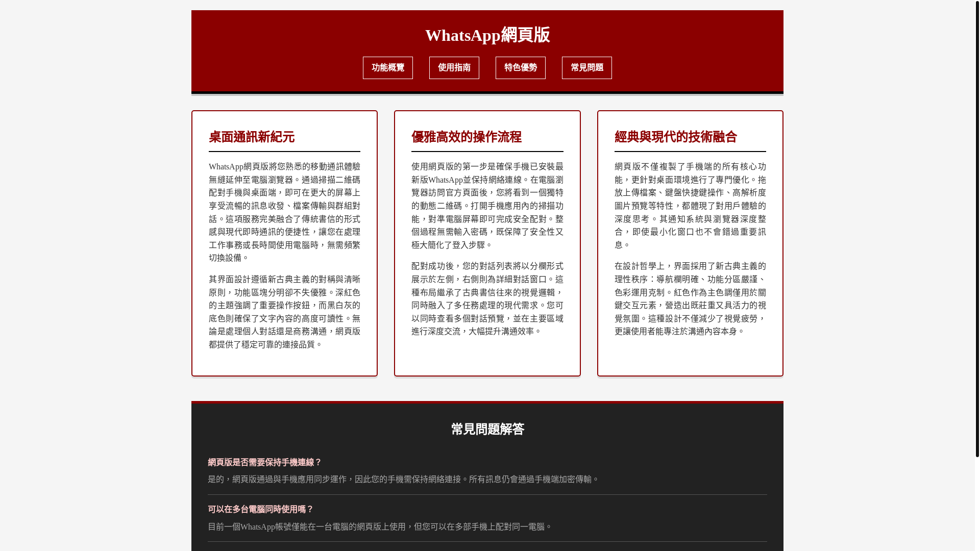Click the 經典與現代的技術融合 card heading
The height and width of the screenshot is (551, 980).
[676, 137]
